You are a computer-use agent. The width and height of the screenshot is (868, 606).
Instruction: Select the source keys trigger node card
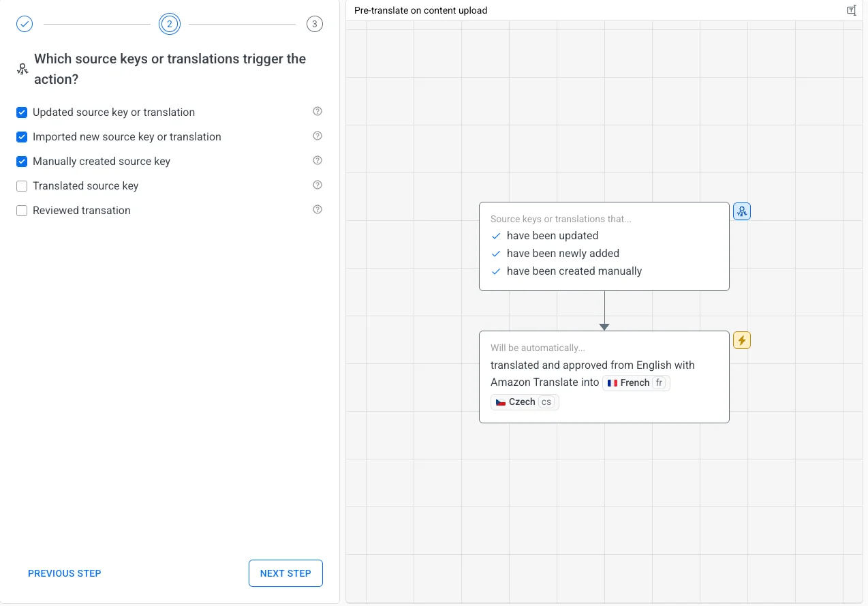pyautogui.click(x=604, y=246)
